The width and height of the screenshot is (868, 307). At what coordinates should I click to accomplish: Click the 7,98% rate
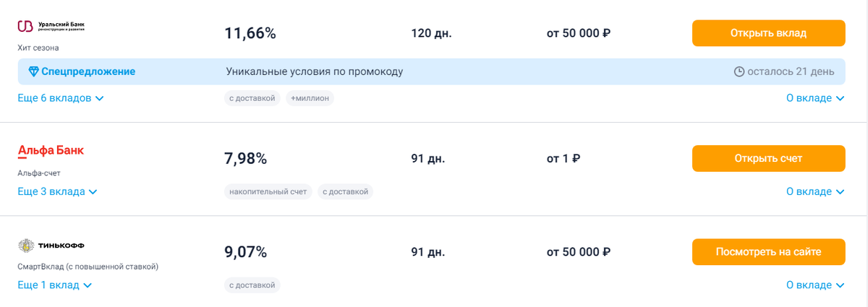click(246, 158)
